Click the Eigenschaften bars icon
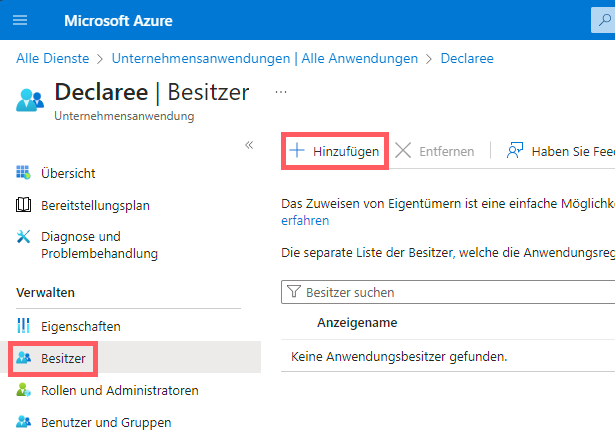615x432 pixels. (x=25, y=326)
